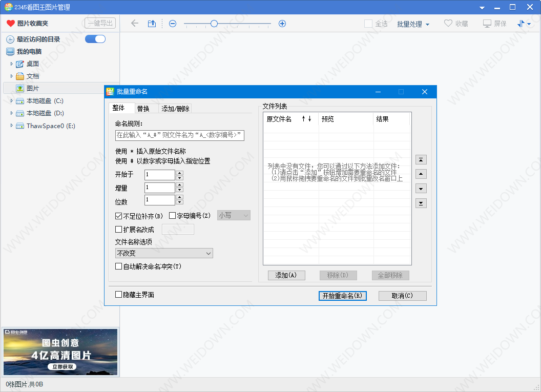Screen dimensions: 541x392
Task: Expand the ThawSpace0 (E:) node
Action: click(11, 125)
